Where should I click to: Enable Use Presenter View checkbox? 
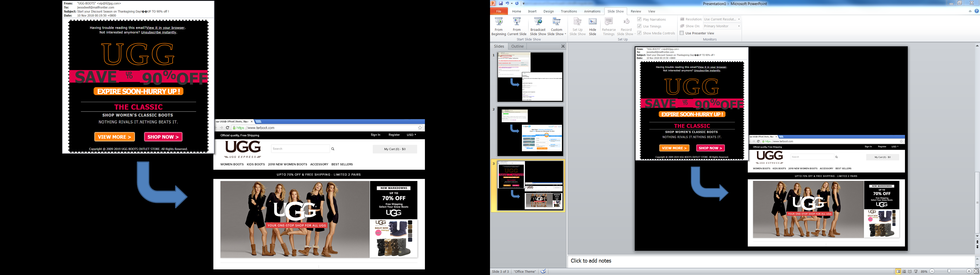click(682, 33)
